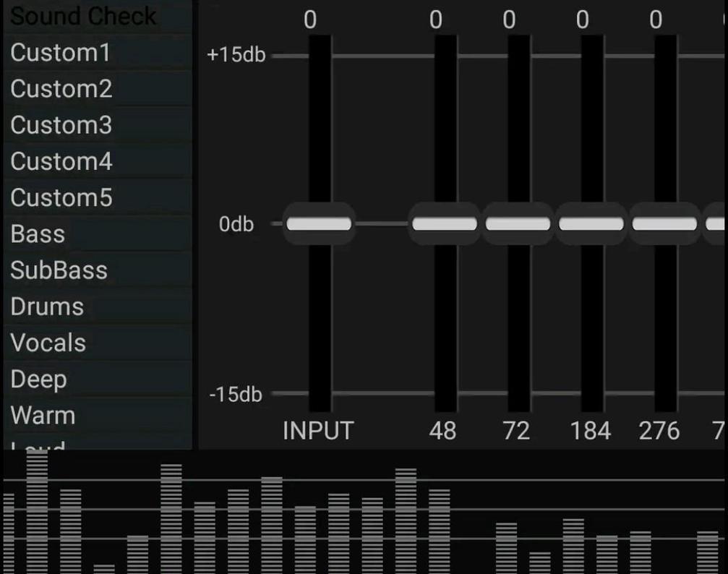Choose the Deep sound preset
This screenshot has width=728, height=574.
point(80,377)
